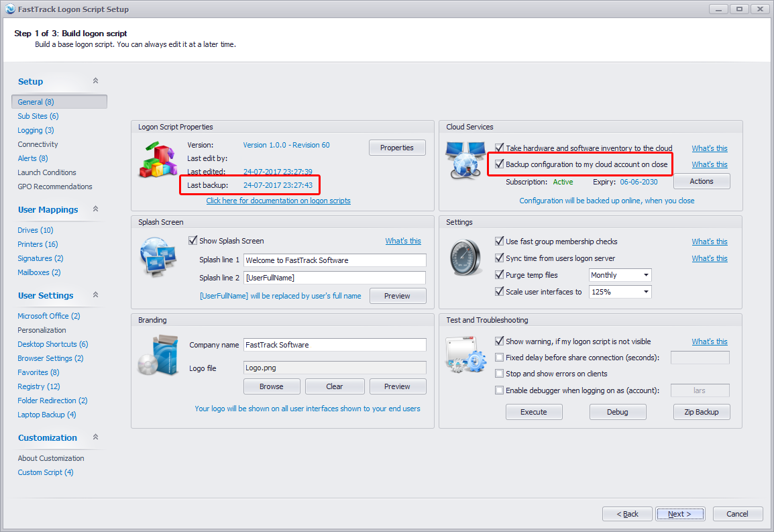Click the speedometer gauge Settings icon

(465, 258)
